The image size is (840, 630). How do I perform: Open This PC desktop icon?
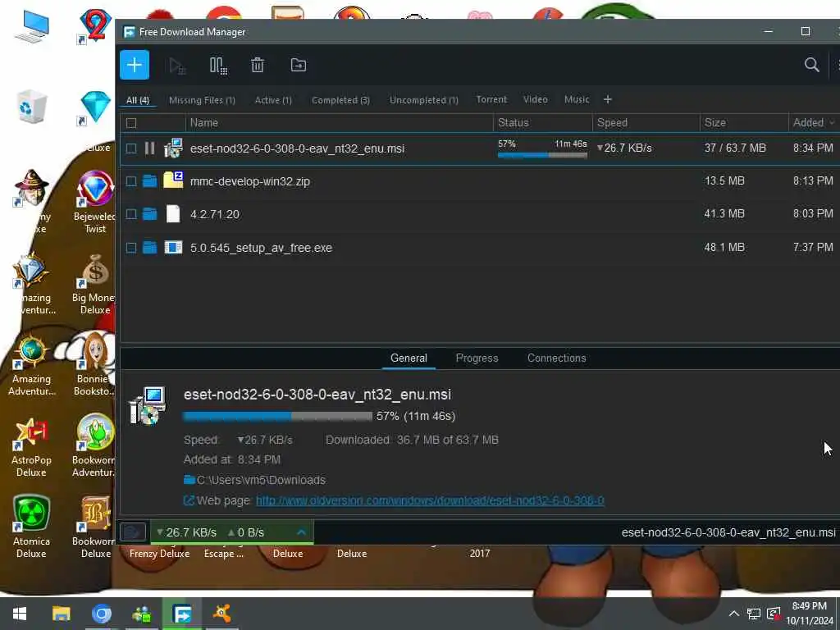(31, 26)
